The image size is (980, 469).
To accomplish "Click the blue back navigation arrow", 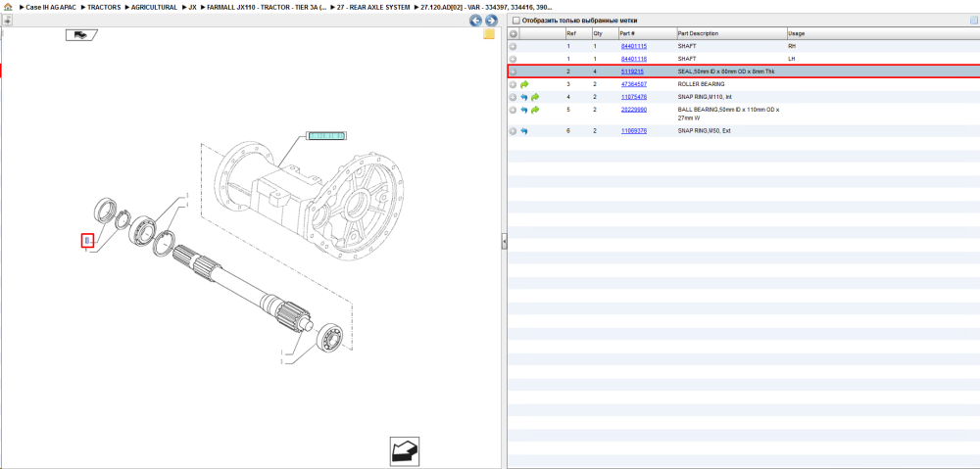I will click(475, 21).
